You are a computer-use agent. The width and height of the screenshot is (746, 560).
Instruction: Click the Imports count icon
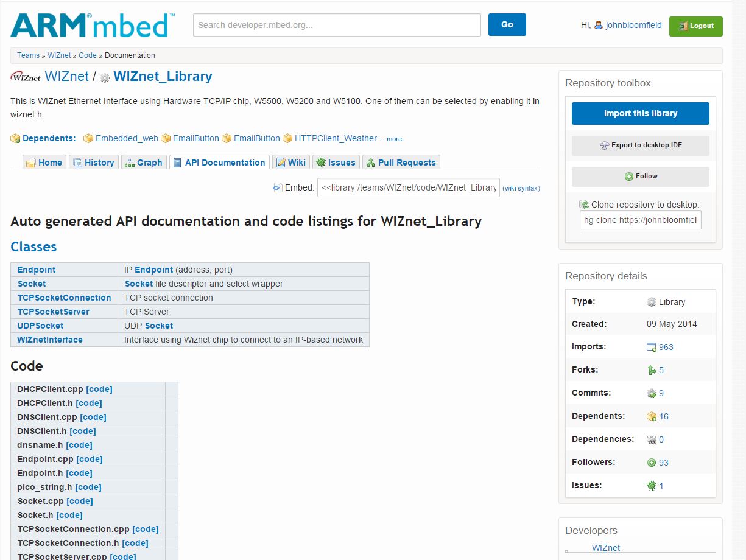(x=652, y=347)
